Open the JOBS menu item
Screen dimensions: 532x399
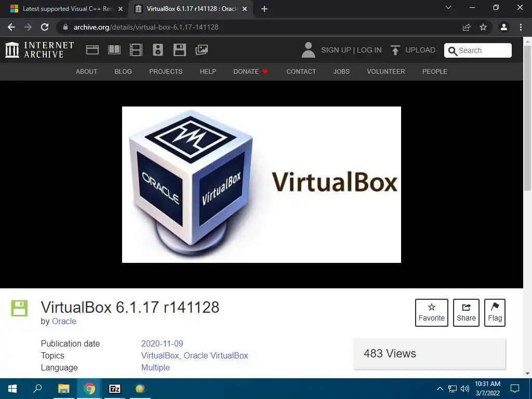point(341,72)
